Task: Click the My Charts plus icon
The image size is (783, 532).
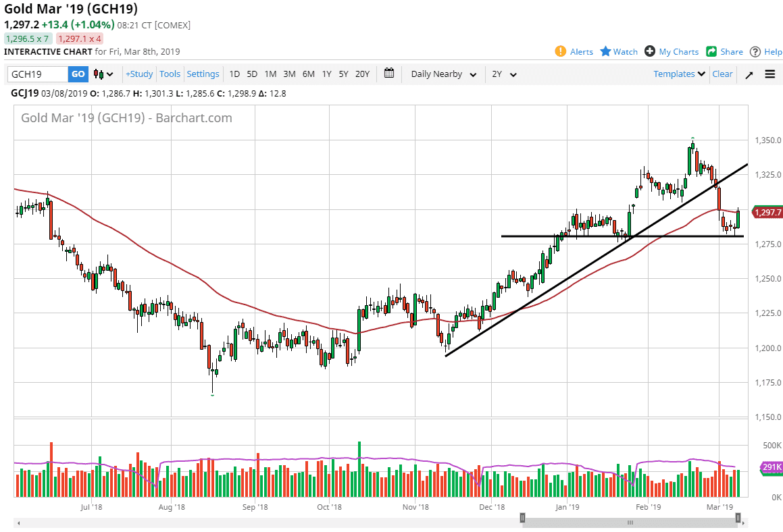Action: [x=650, y=51]
